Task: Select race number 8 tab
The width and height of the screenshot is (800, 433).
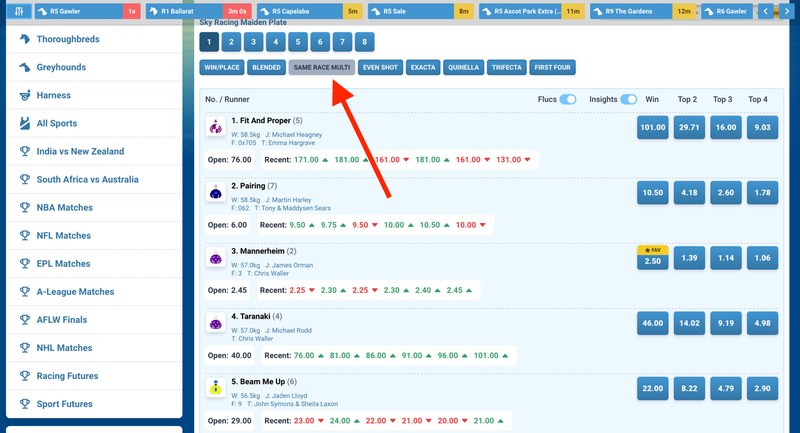Action: pyautogui.click(x=364, y=42)
